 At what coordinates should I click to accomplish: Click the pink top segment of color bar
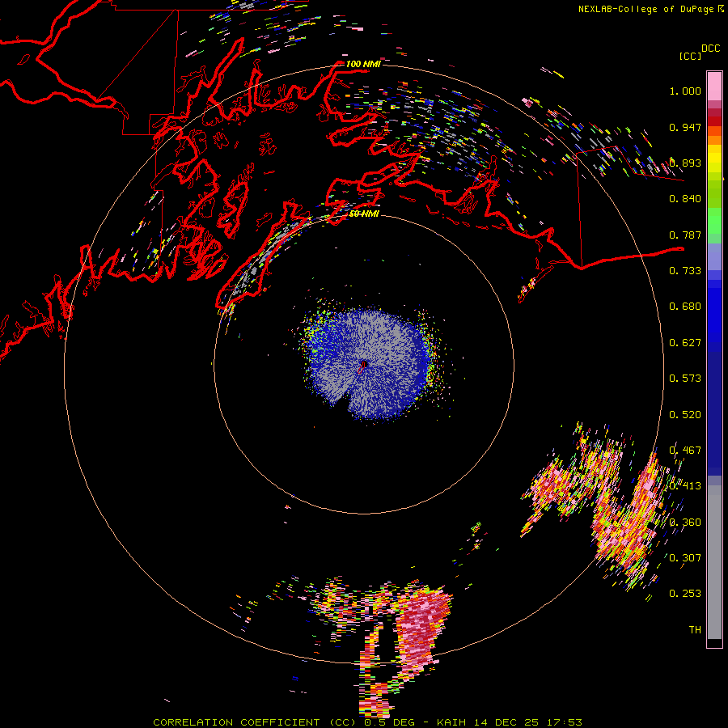[x=714, y=86]
